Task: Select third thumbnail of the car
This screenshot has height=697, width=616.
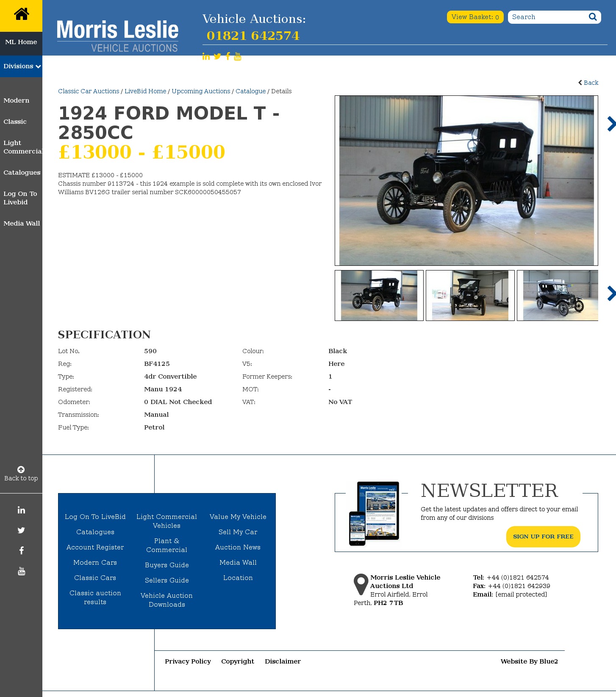Action: click(x=558, y=296)
